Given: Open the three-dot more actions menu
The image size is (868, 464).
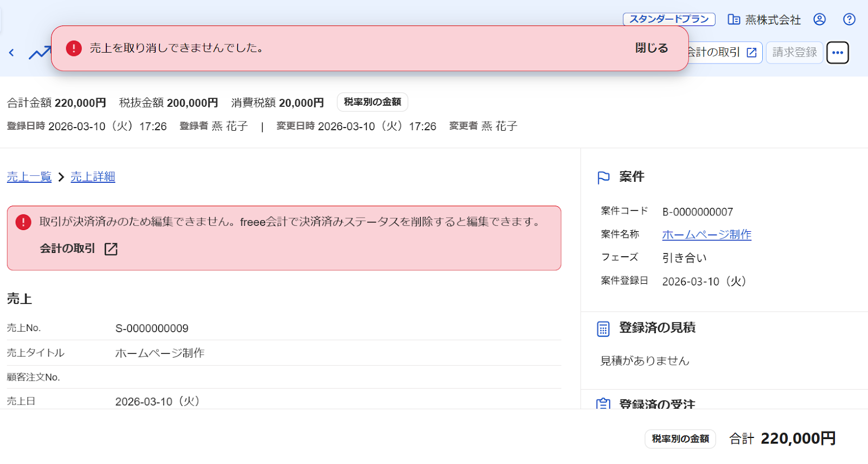Looking at the screenshot, I should pos(838,53).
